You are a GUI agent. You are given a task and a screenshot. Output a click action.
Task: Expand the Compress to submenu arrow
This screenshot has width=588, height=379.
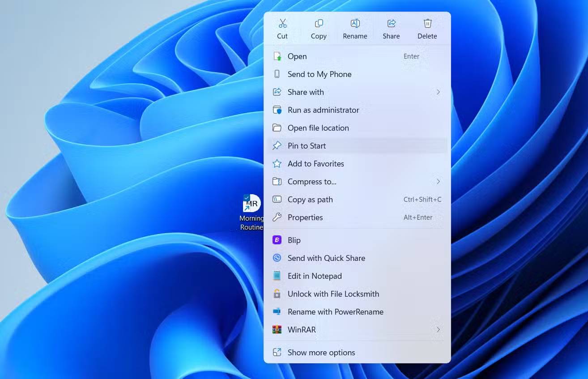click(x=438, y=182)
